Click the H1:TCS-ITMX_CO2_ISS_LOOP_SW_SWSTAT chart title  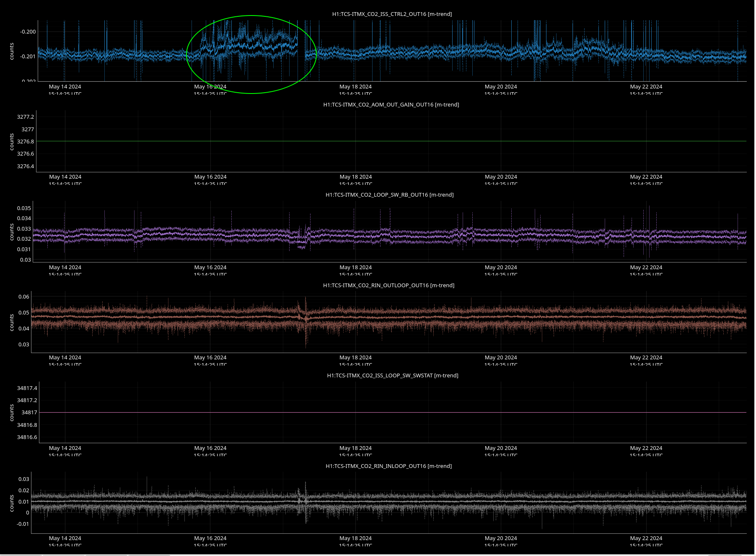(392, 376)
